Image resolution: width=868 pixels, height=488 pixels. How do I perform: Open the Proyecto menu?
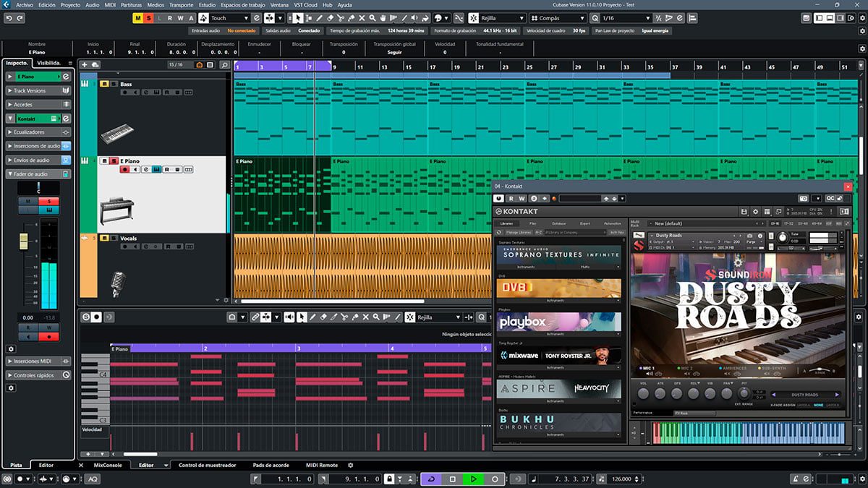click(x=70, y=4)
